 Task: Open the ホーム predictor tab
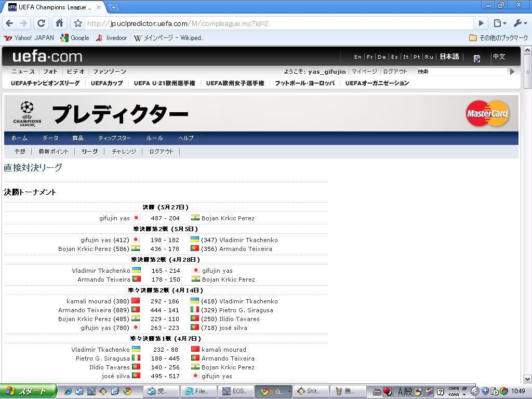coord(19,138)
